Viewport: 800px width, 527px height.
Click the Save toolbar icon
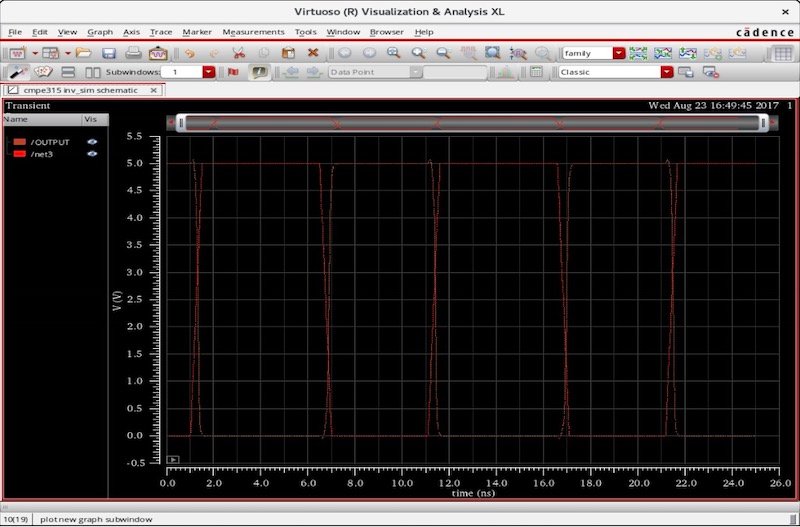108,53
